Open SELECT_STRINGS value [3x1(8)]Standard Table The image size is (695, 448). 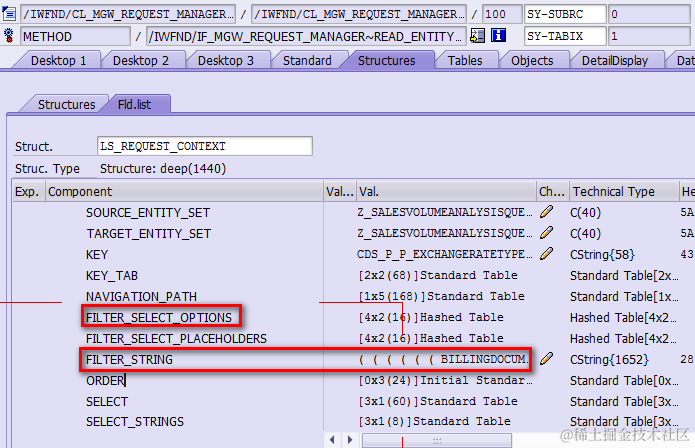click(434, 421)
